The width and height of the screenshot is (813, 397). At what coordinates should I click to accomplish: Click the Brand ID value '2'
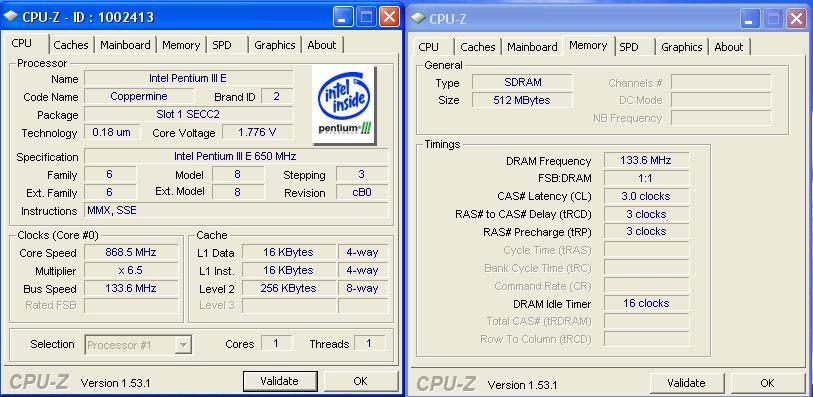coord(276,96)
